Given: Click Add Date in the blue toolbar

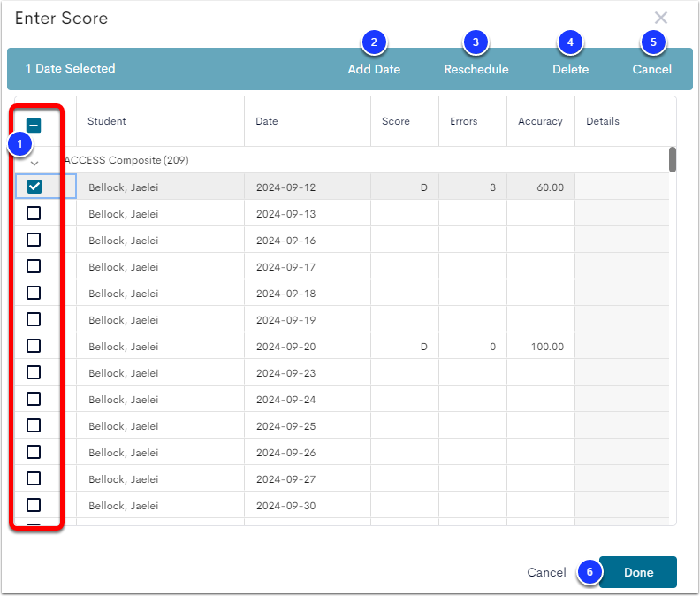Looking at the screenshot, I should [x=374, y=69].
